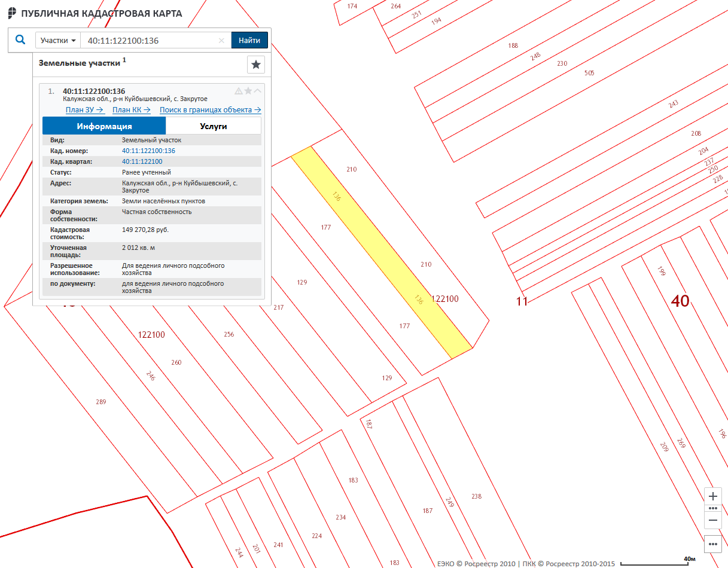Click the large quarter number 40 label
The height and width of the screenshot is (568, 728).
(680, 301)
